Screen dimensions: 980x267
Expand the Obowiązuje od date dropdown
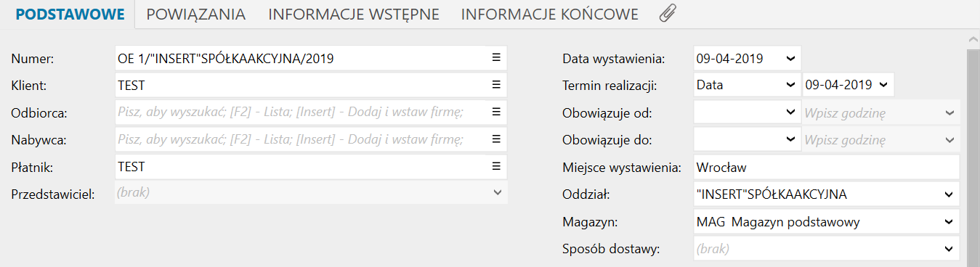790,112
